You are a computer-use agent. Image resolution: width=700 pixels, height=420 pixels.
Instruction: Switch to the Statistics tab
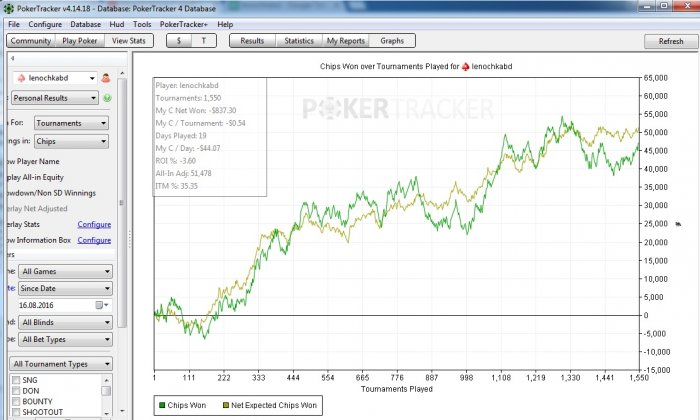(x=298, y=41)
